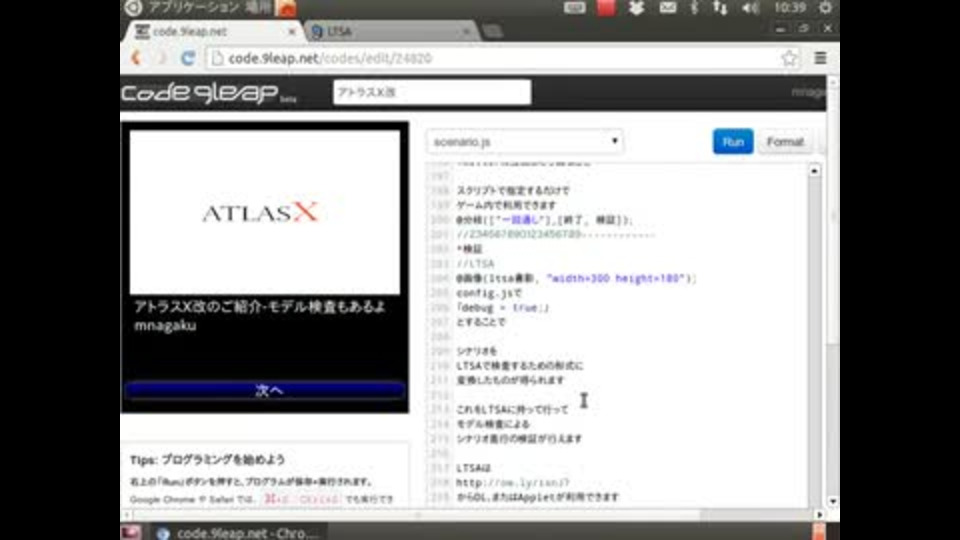960x540 pixels.
Task: Open the network connection indicator
Action: (720, 7)
